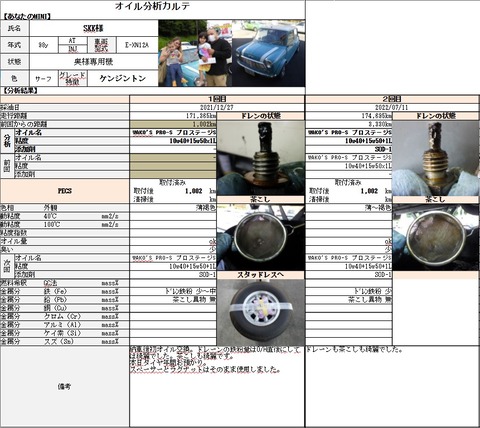This screenshot has height=428, width=480.
Task: Select the 車両型式 label cell
Action: click(x=102, y=45)
